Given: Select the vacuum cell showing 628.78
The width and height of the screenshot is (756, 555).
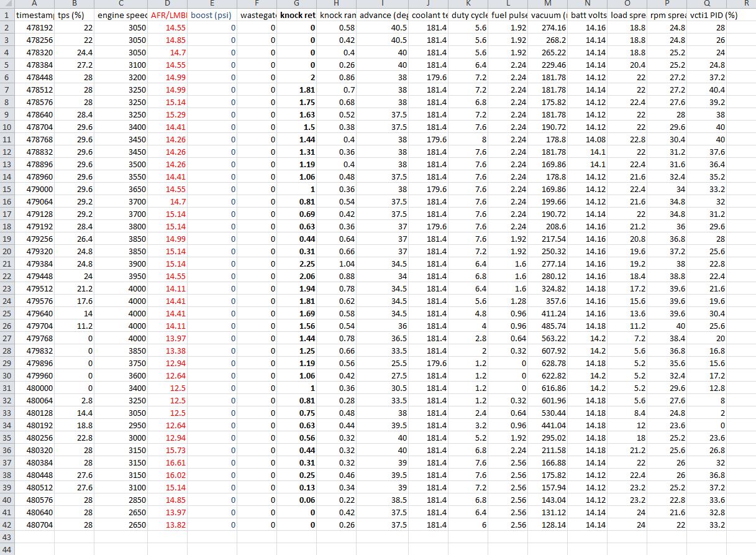Looking at the screenshot, I should pyautogui.click(x=547, y=363).
